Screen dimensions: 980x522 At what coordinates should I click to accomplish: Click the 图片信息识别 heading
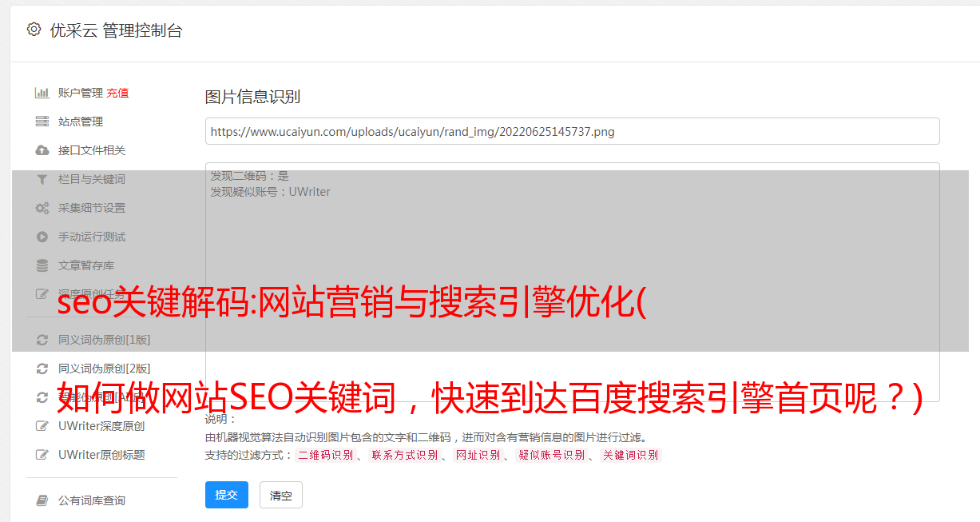[x=252, y=97]
